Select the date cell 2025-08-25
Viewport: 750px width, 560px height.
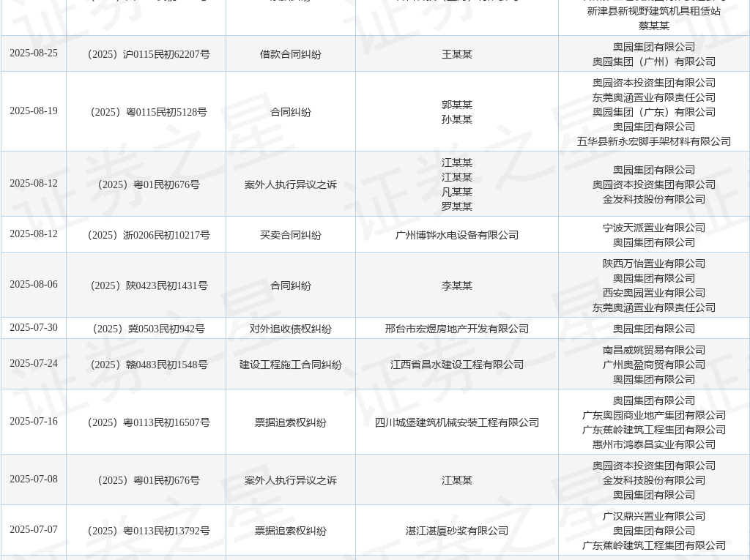click(34, 53)
